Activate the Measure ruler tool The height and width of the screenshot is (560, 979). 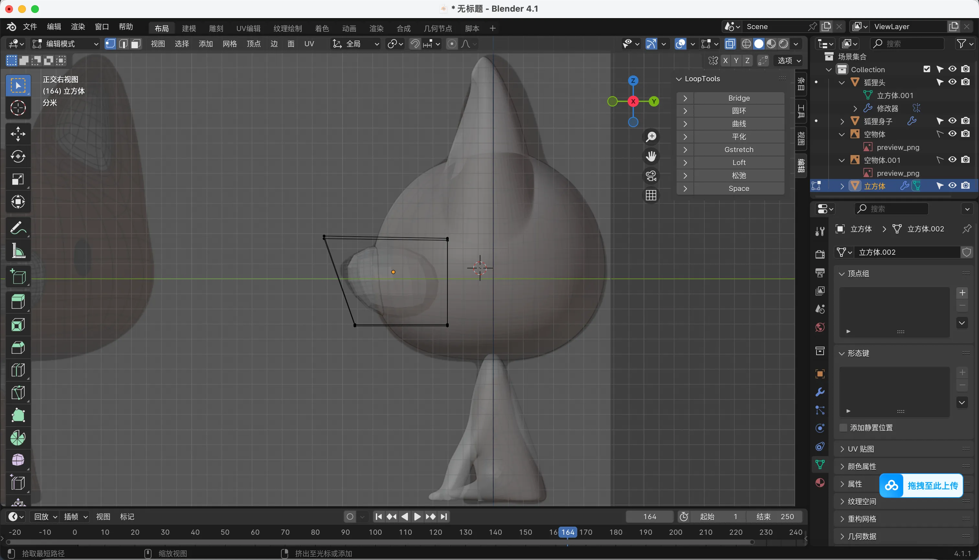(x=18, y=251)
